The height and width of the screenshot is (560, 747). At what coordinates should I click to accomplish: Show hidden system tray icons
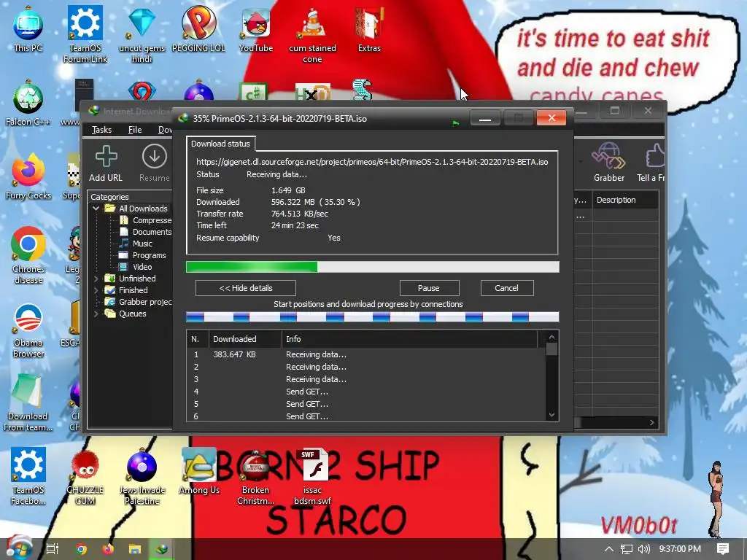click(x=609, y=549)
